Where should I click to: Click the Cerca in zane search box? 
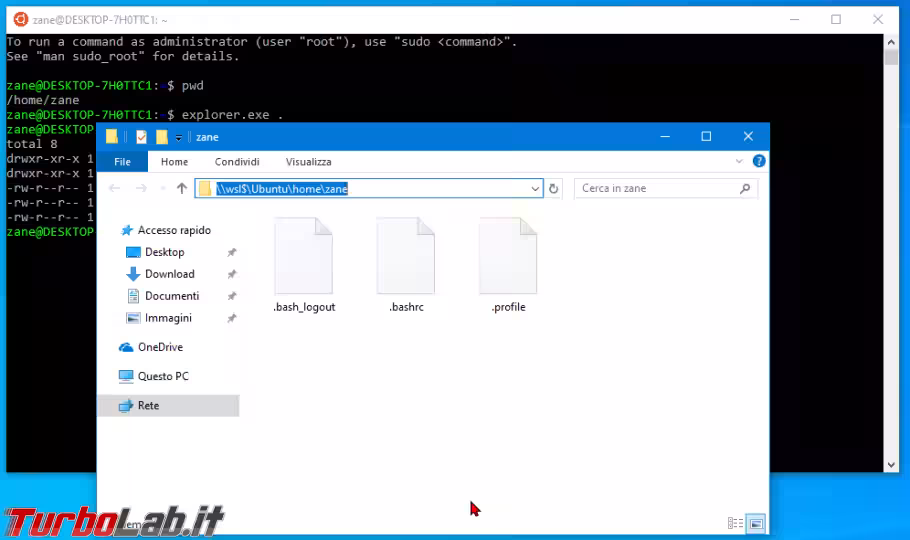click(x=665, y=189)
